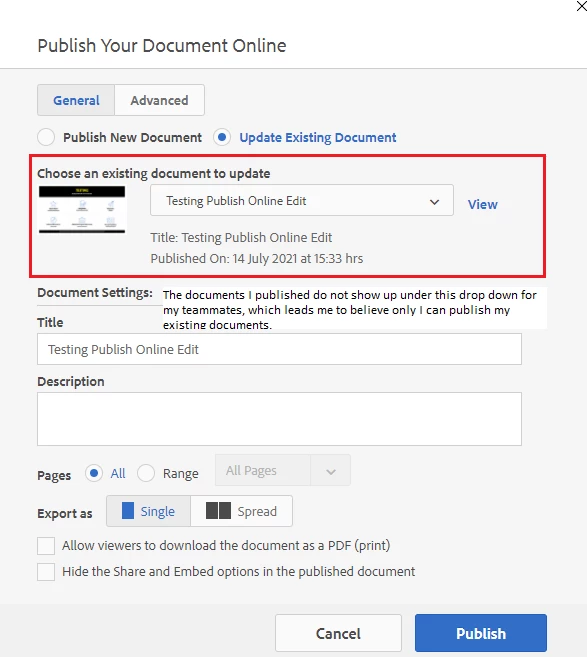Select the Publish New Document radio button

tap(46, 137)
